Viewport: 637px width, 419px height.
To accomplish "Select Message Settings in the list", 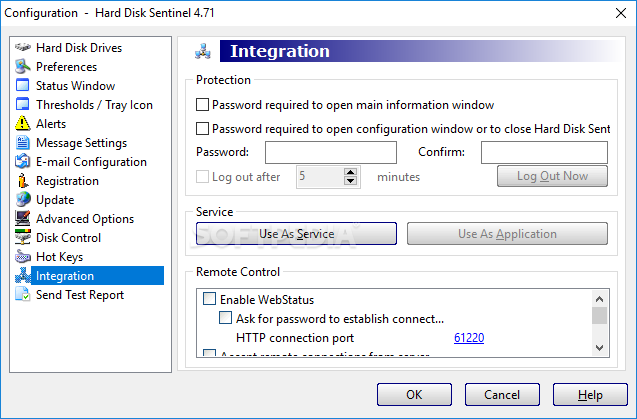I will (x=81, y=143).
